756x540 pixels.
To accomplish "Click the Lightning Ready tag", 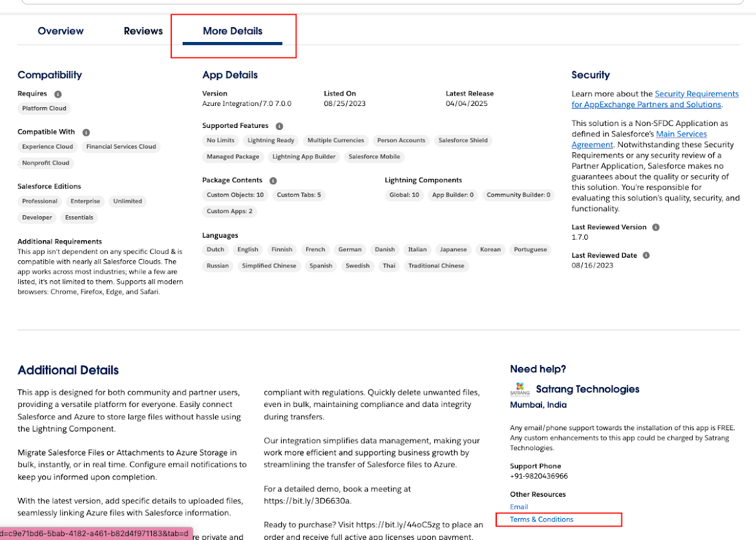I will pyautogui.click(x=271, y=140).
